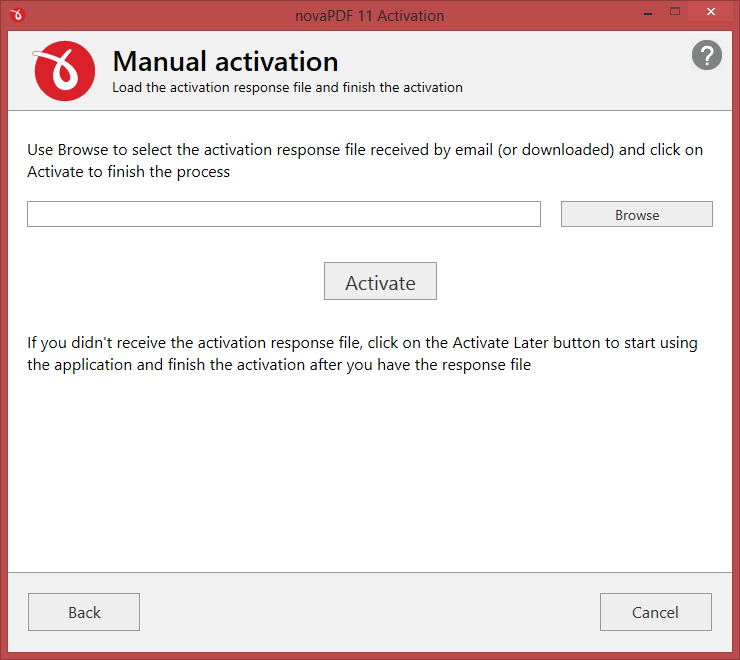
Task: Click Activate to finish the activation
Action: 380,281
